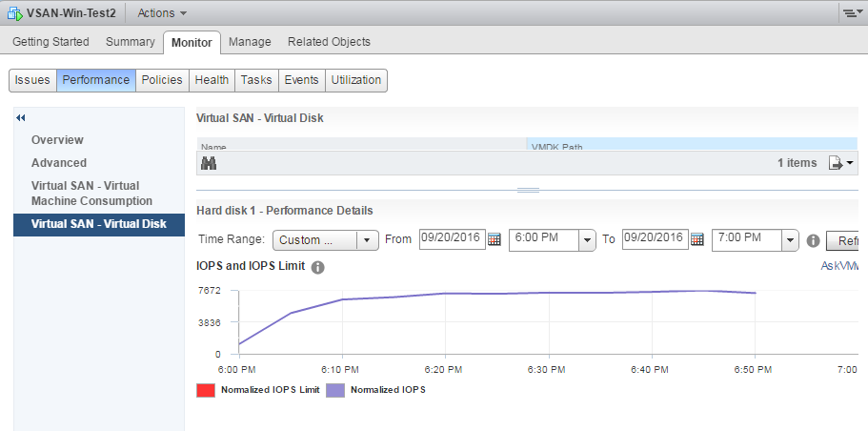The width and height of the screenshot is (868, 431).
Task: Expand the 6:00 PM start time dropdown
Action: [x=587, y=240]
